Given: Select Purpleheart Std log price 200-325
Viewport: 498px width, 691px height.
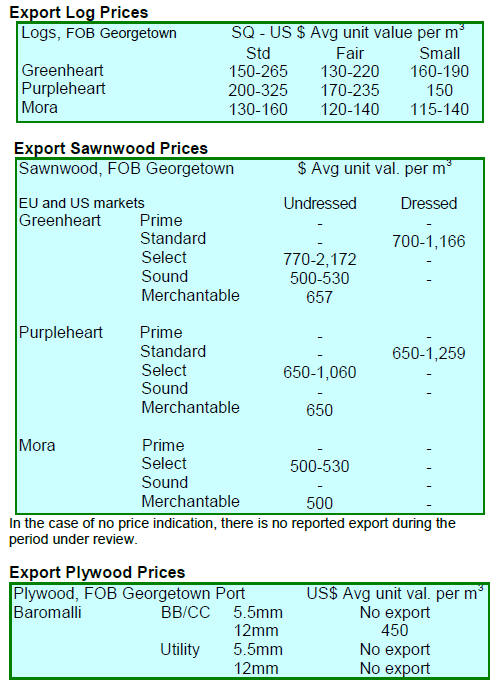Looking at the screenshot, I should click(x=258, y=90).
